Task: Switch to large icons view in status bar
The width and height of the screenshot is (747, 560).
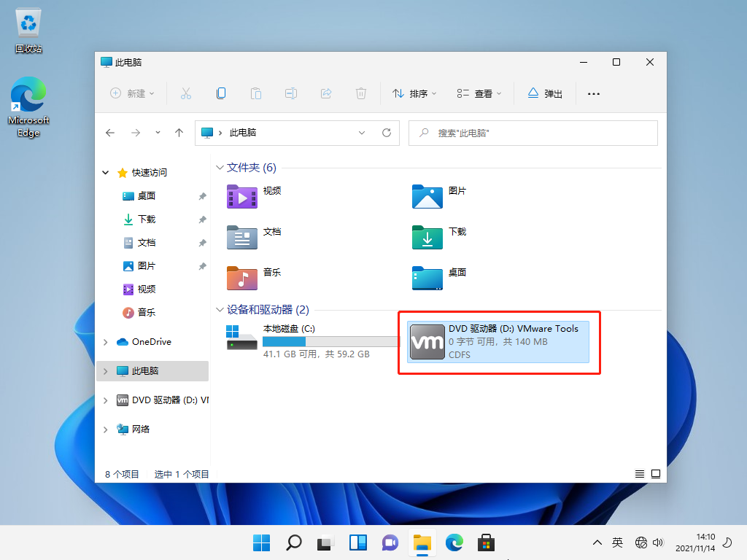Action: click(655, 474)
